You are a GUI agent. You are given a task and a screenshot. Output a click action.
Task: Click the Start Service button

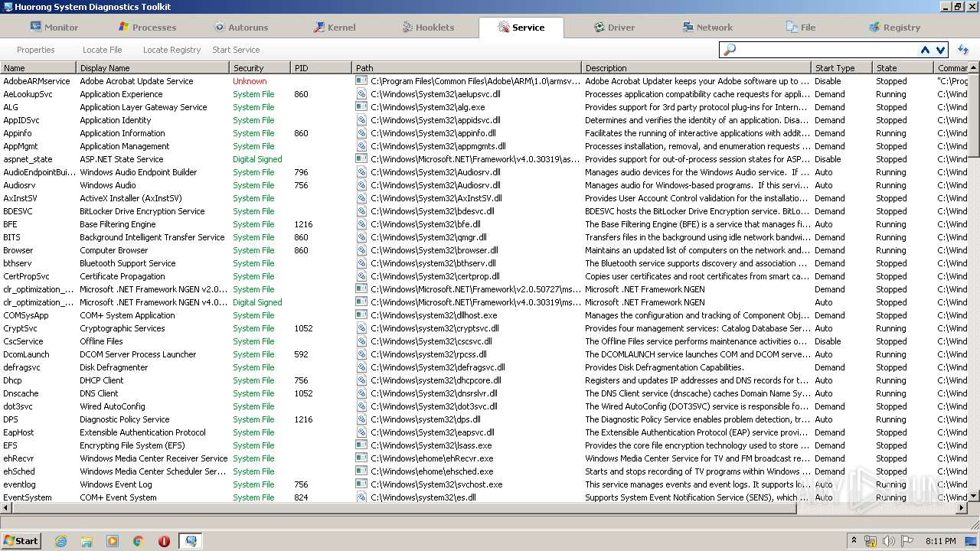click(x=236, y=50)
